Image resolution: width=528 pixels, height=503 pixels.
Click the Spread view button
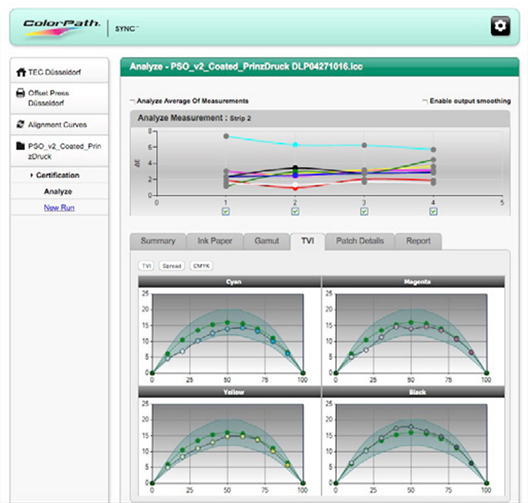[x=172, y=266]
